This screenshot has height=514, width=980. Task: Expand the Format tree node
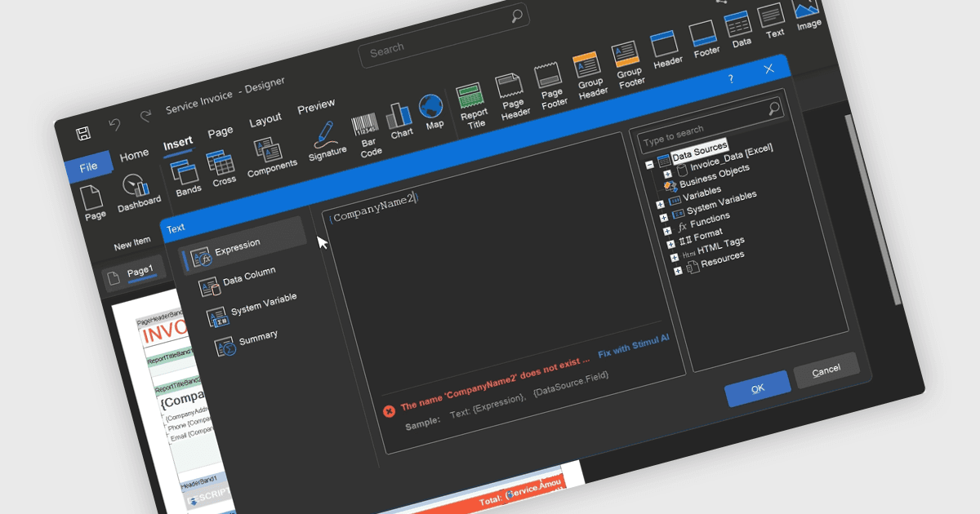click(x=670, y=244)
